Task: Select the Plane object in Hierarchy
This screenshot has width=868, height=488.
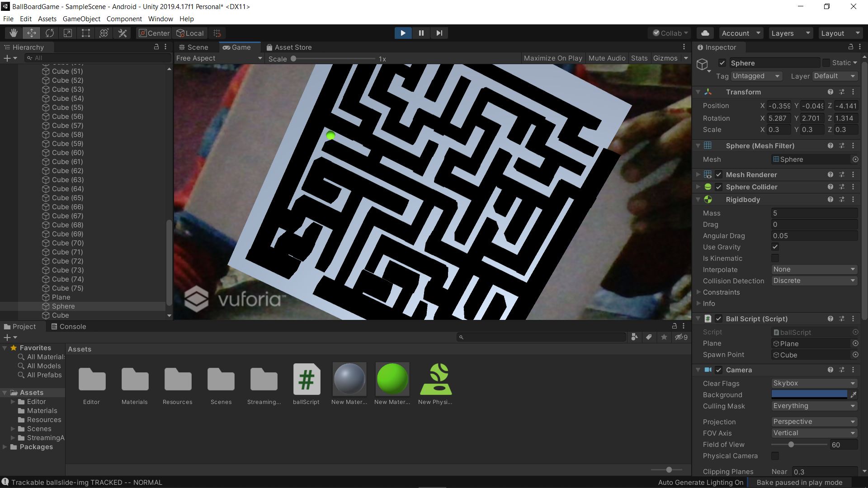Action: pos(61,297)
